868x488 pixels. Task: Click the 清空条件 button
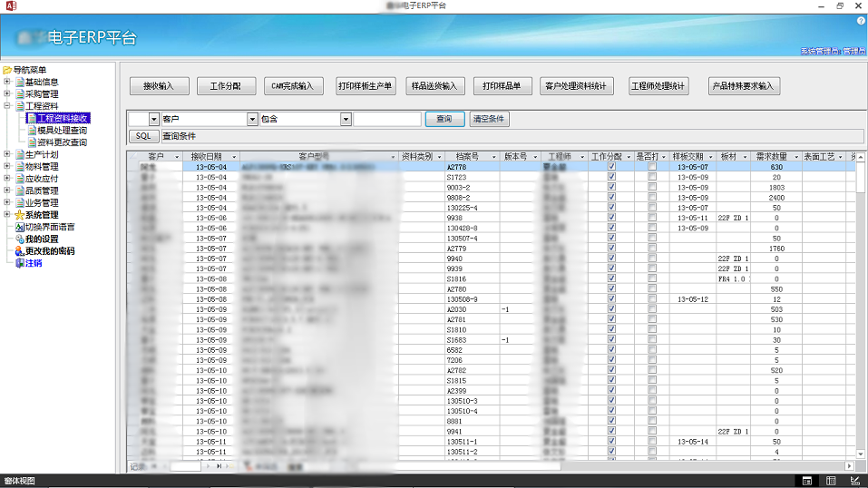pyautogui.click(x=489, y=119)
